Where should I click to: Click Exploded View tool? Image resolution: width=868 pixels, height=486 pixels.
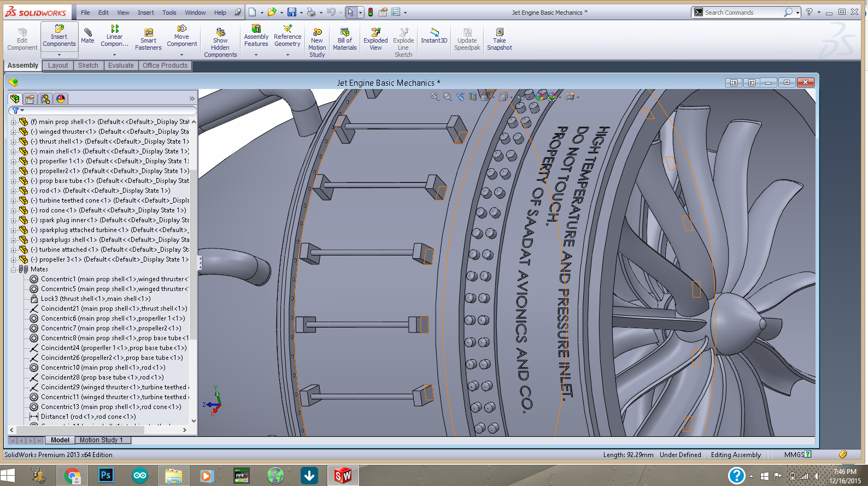[376, 39]
